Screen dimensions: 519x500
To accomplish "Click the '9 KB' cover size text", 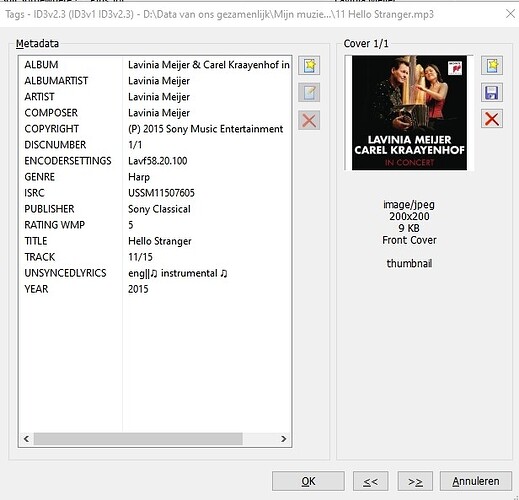I will [409, 228].
